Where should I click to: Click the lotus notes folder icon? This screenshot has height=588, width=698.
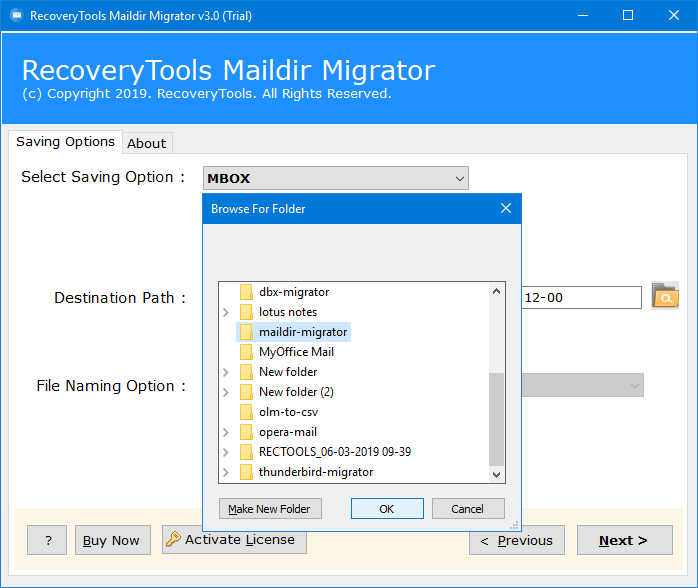click(x=246, y=312)
